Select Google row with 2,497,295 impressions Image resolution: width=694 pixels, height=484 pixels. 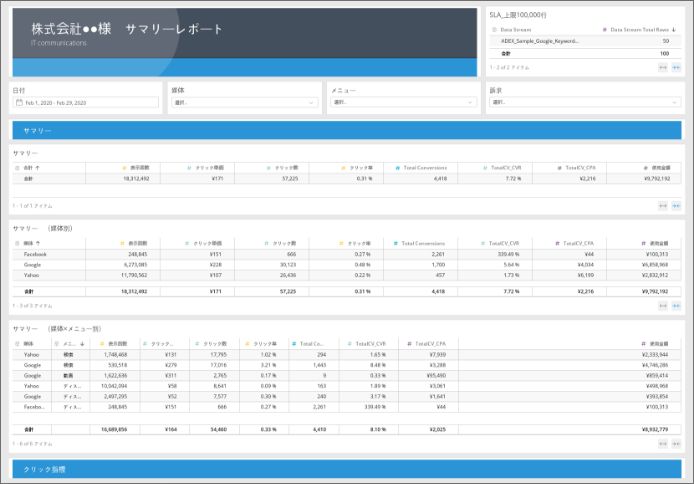pos(347,396)
